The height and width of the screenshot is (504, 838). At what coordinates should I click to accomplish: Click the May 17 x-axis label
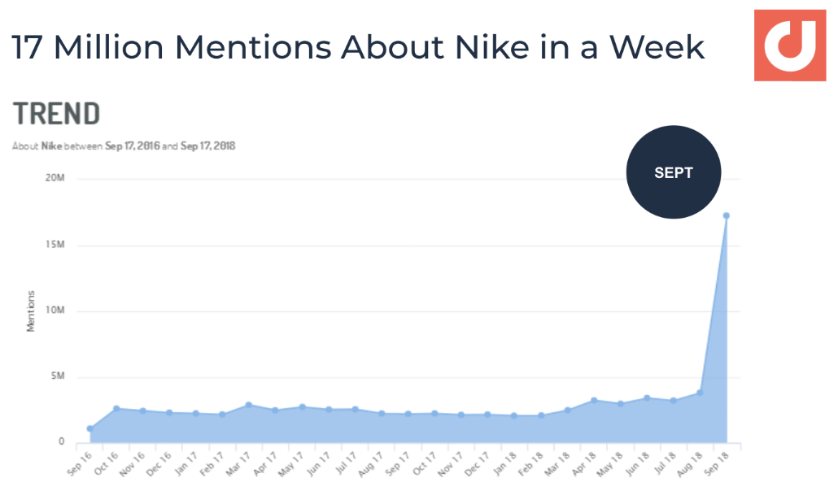[x=290, y=463]
